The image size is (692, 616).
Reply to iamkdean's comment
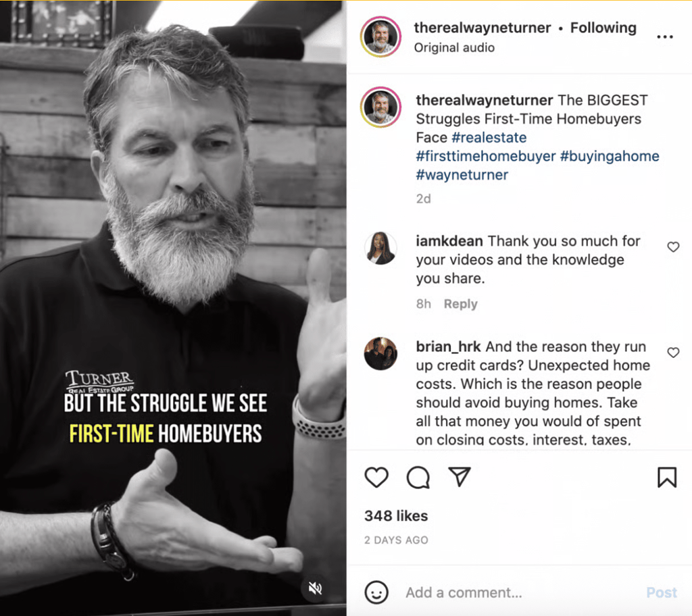[x=461, y=304]
